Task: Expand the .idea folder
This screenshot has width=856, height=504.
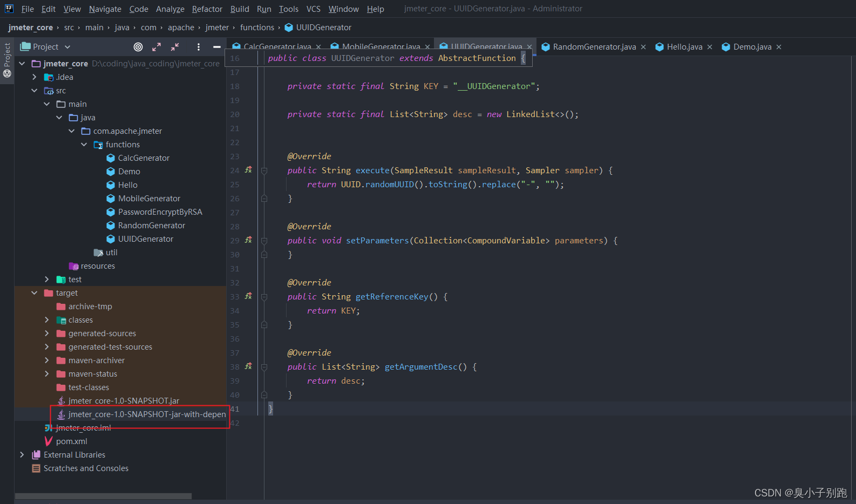Action: (35, 77)
